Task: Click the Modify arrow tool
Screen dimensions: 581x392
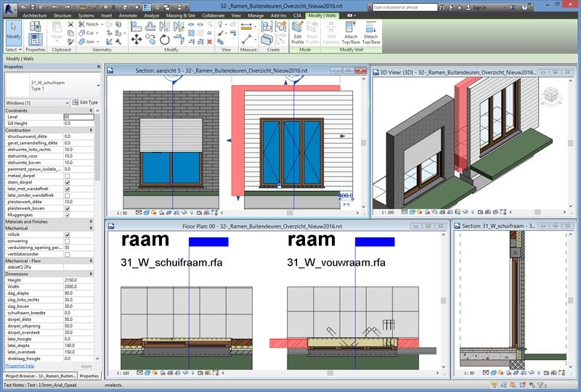Action: point(14,31)
